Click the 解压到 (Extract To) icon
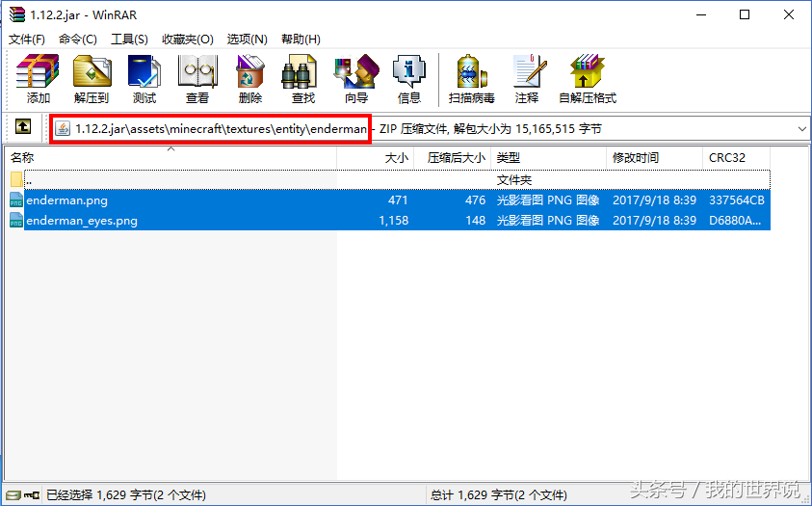Screen dimensions: 812x506 [x=92, y=79]
